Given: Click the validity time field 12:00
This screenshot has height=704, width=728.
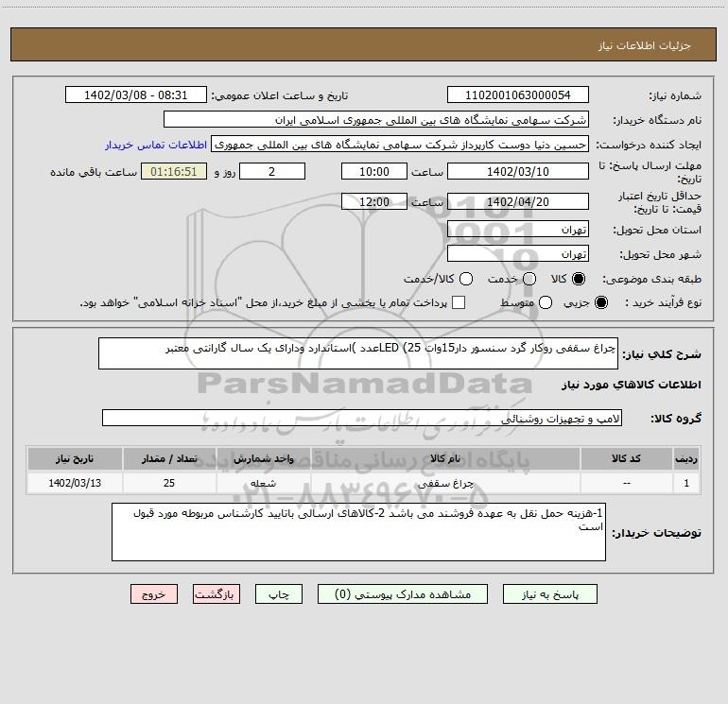Looking at the screenshot, I should tap(374, 201).
